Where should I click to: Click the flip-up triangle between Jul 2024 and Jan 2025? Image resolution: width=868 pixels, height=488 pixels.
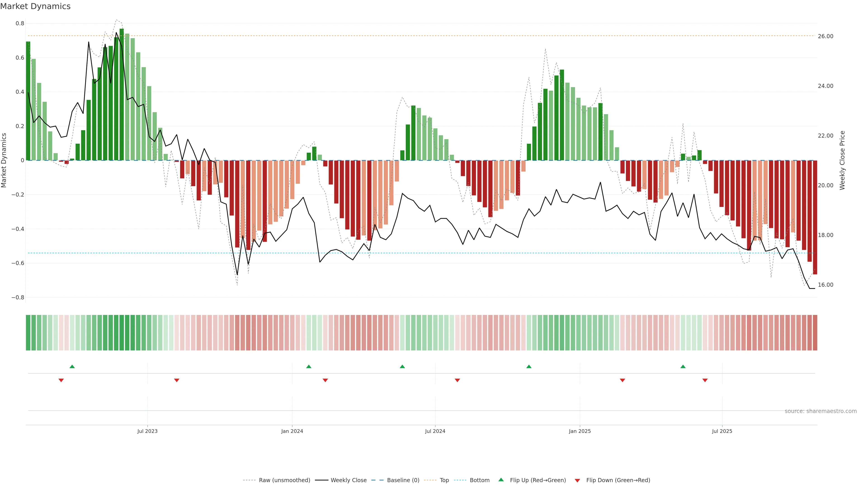(529, 366)
